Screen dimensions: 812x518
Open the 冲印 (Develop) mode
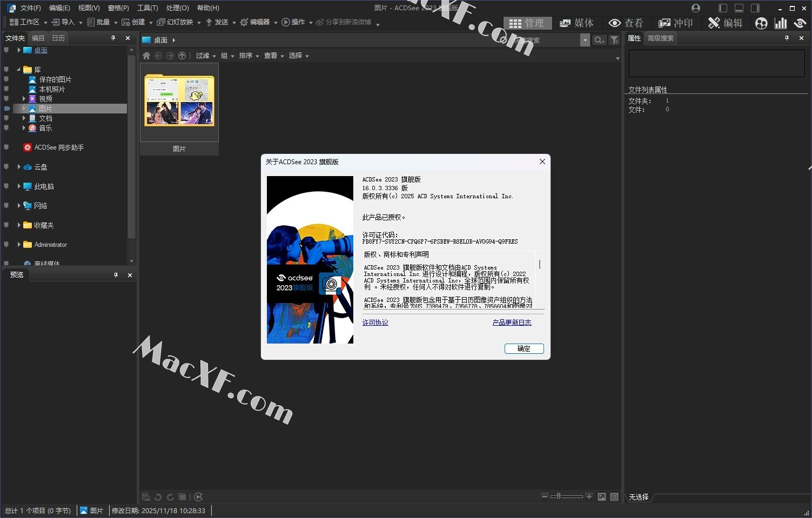tap(675, 23)
